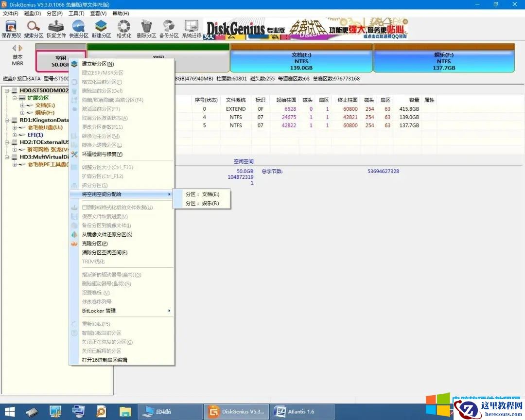525x420 pixels.
Task: Click the Save Changes (保存更改) toolbar icon
Action: pos(11,29)
